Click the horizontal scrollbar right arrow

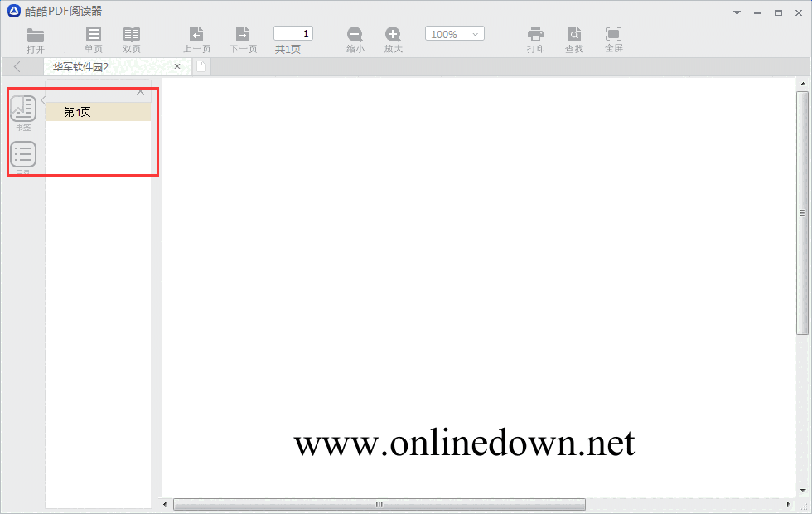789,504
